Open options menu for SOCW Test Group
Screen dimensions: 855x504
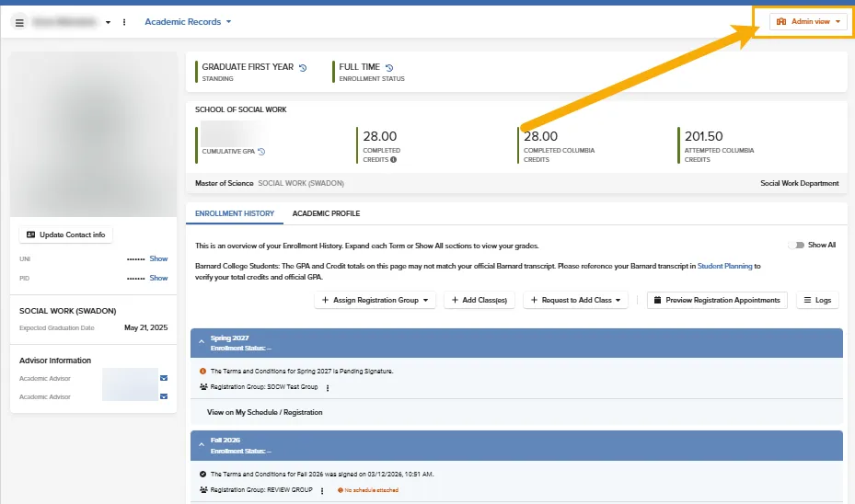point(327,388)
